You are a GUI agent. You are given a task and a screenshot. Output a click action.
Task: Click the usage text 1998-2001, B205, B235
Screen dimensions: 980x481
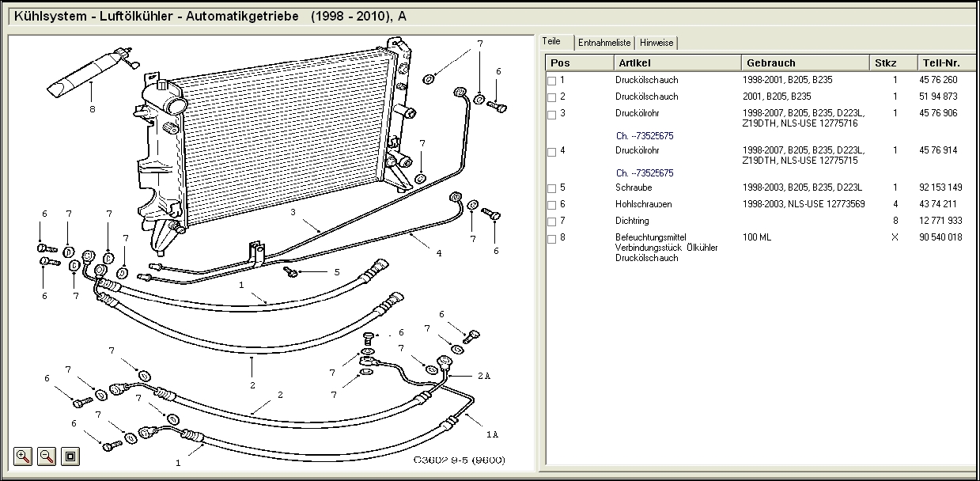point(788,80)
